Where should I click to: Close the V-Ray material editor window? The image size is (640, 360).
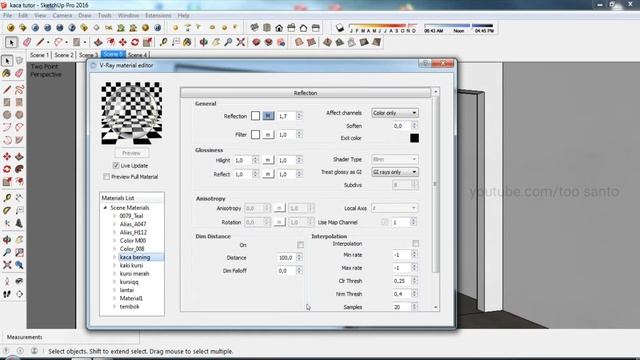coord(443,63)
